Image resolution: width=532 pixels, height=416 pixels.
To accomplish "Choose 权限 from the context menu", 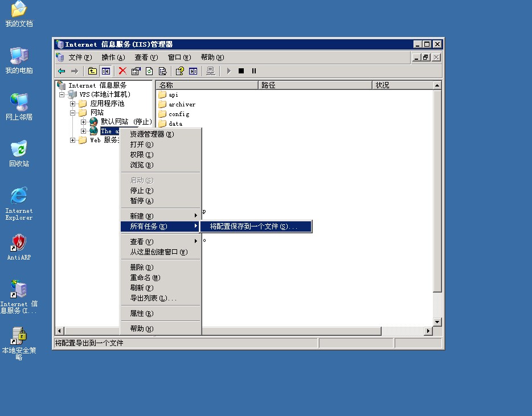I will click(x=161, y=155).
